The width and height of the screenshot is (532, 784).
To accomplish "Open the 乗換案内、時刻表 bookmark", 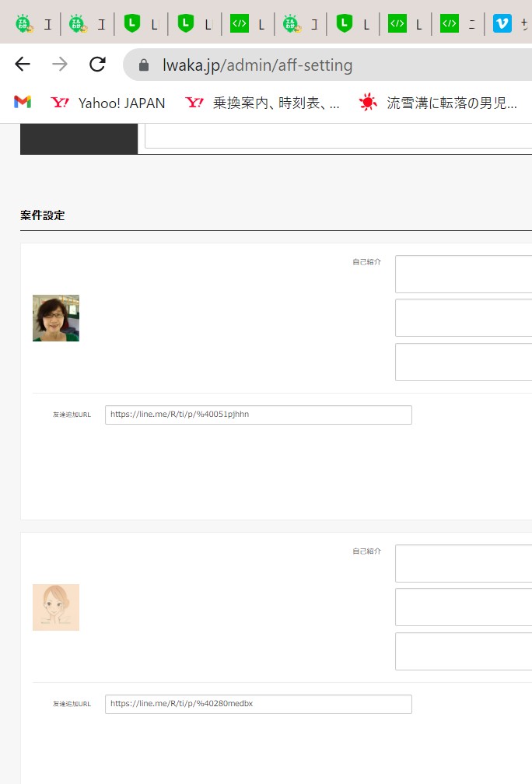I will [x=262, y=103].
